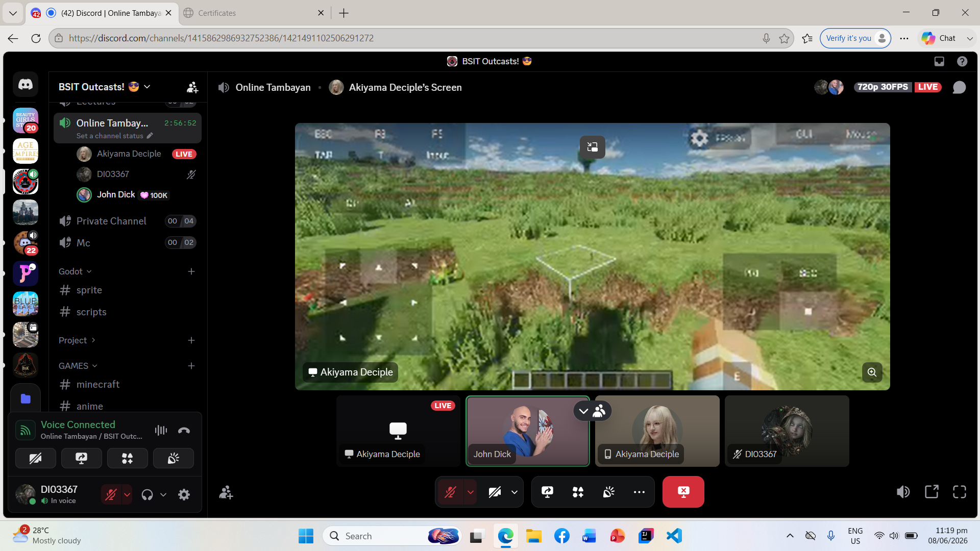Open File Explorer from the taskbar

(534, 536)
